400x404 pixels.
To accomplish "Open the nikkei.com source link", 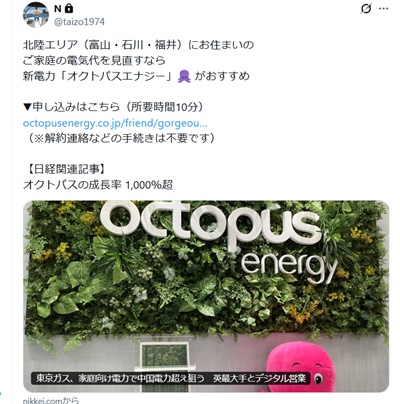I will coord(51,400).
